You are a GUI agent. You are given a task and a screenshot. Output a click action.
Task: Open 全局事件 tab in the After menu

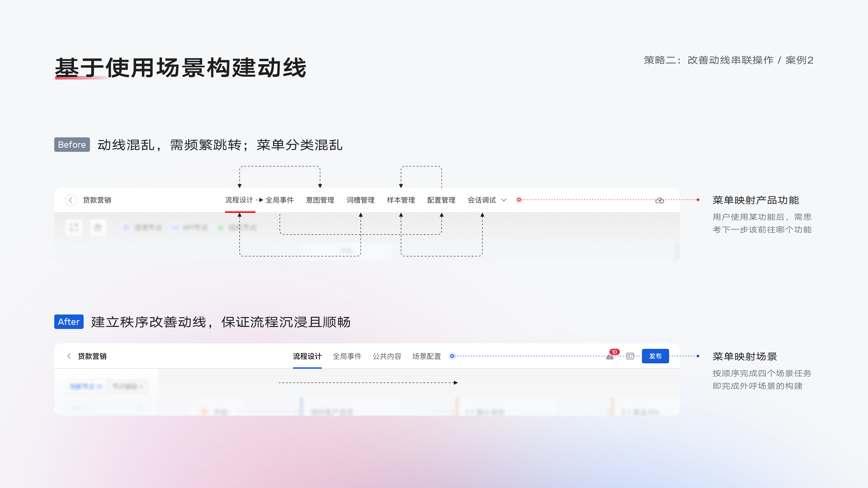pos(347,356)
